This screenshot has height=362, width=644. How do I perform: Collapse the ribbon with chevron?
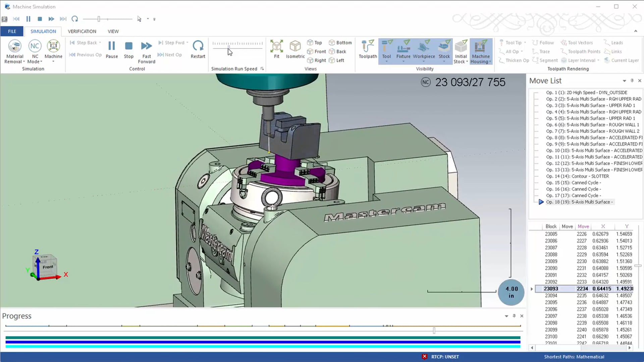coord(636,31)
